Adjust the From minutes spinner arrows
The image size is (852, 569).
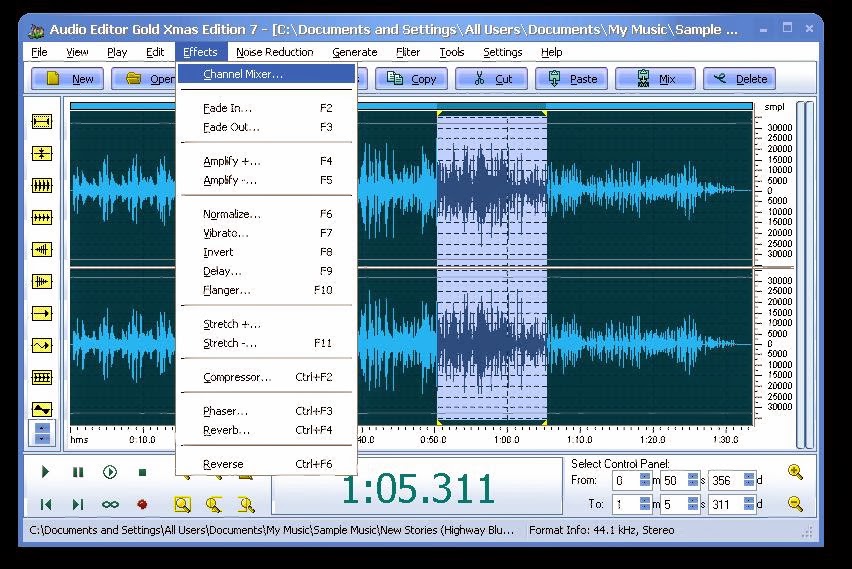pos(645,480)
